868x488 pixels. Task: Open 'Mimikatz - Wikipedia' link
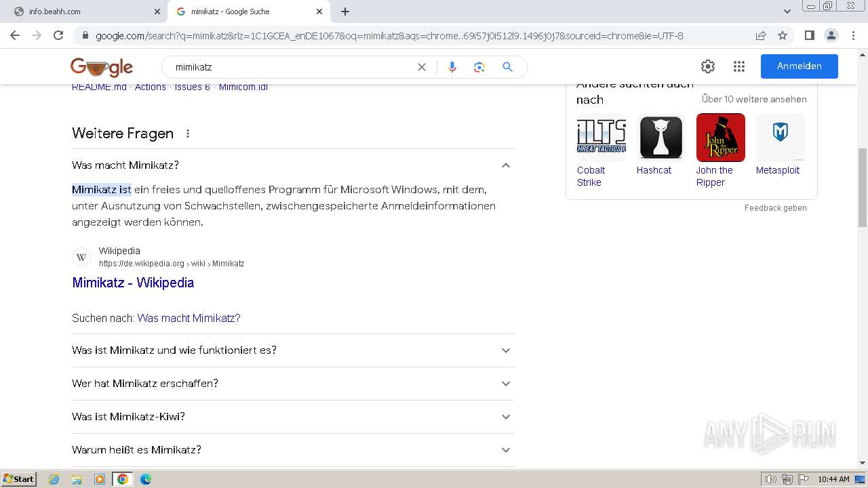click(133, 283)
